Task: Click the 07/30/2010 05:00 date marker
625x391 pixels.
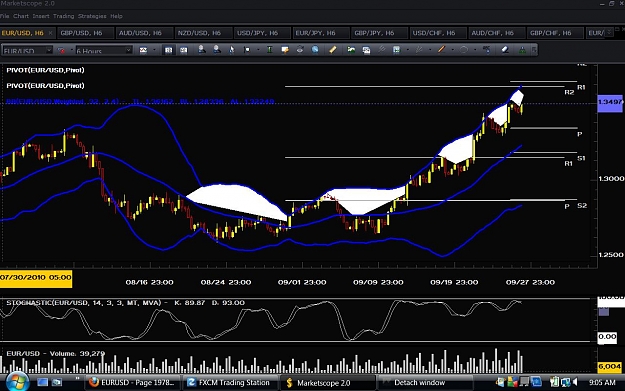Action: [36, 277]
